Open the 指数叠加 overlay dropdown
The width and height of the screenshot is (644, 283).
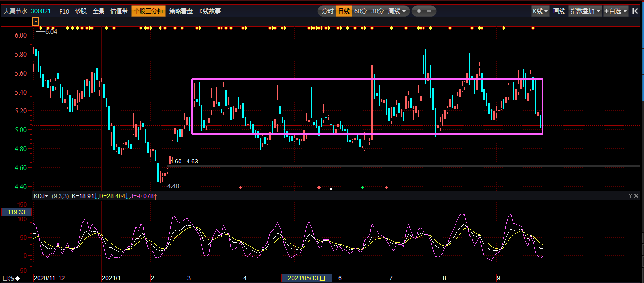585,11
